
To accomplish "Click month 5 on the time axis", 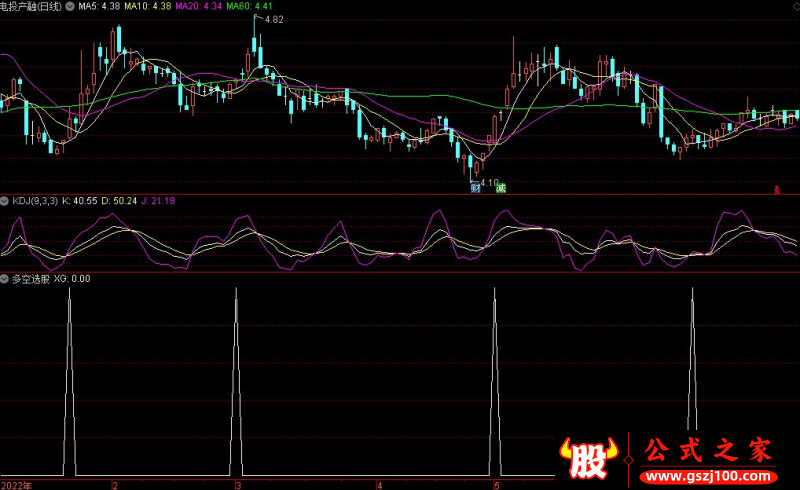I will point(497,485).
